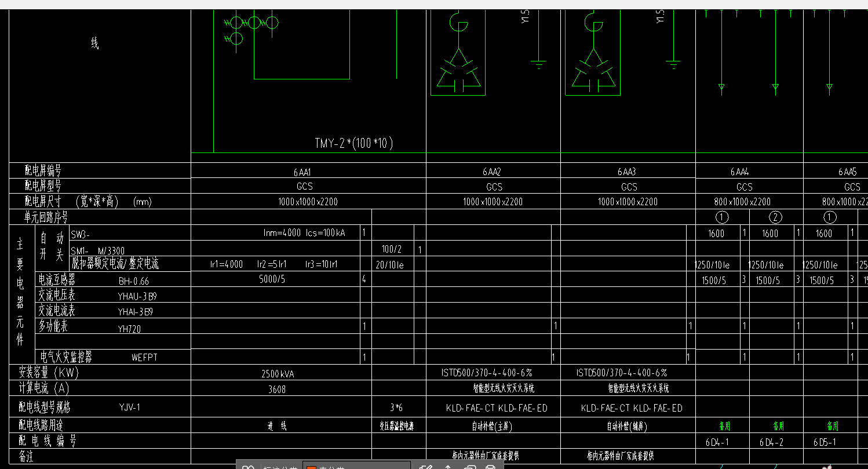Click 智能型无线火灾灭火系统 under 6AA2
868x469 pixels.
tap(504, 388)
